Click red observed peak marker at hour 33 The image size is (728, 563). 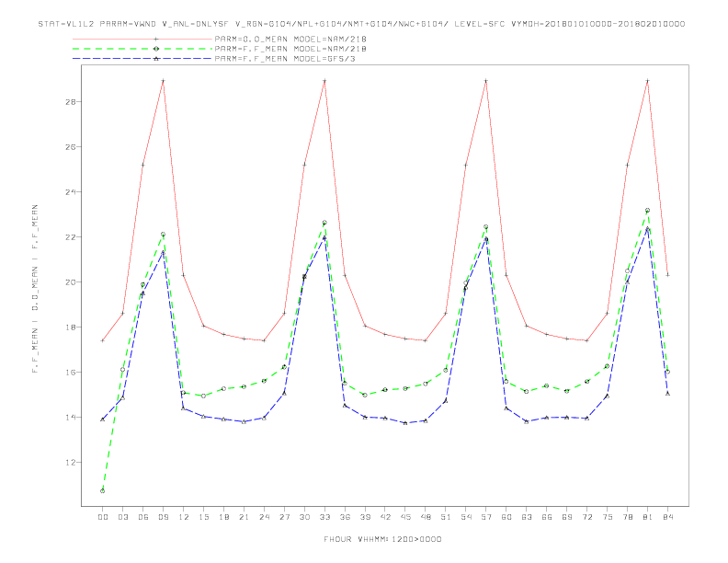point(324,81)
